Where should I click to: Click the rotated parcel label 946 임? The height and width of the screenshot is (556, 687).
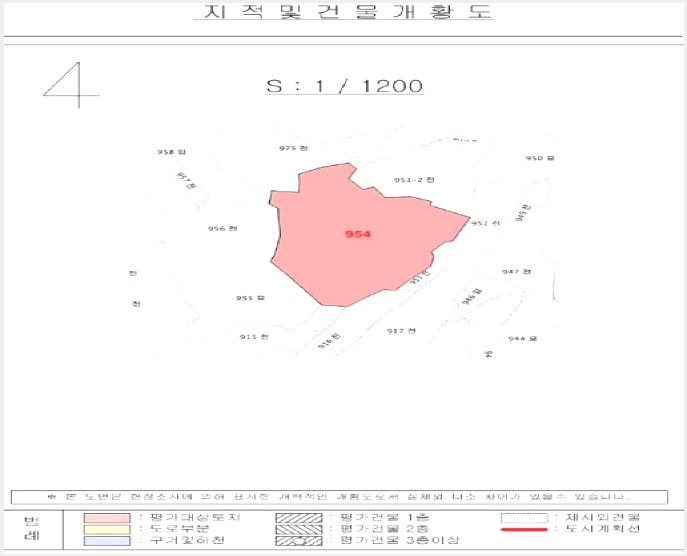tap(472, 296)
